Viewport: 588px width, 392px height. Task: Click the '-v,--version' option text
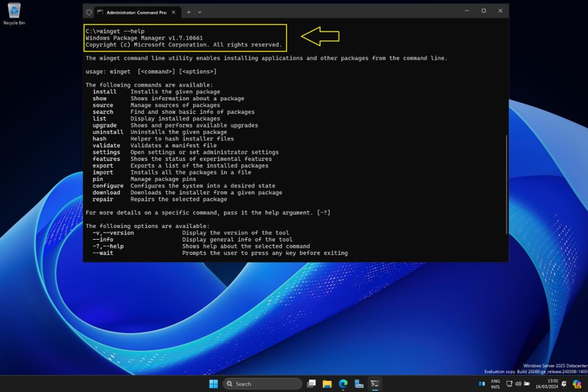click(x=113, y=233)
